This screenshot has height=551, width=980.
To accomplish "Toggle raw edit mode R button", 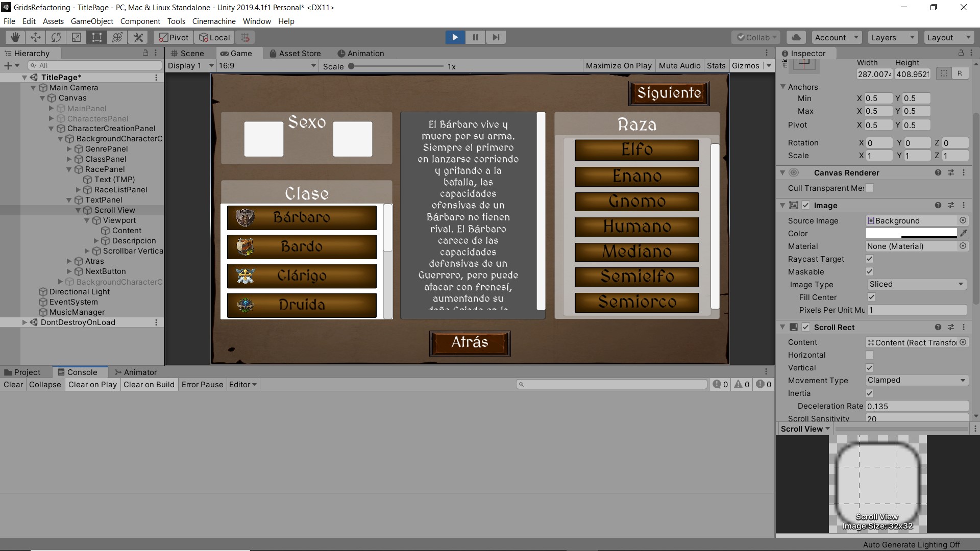I will (960, 73).
